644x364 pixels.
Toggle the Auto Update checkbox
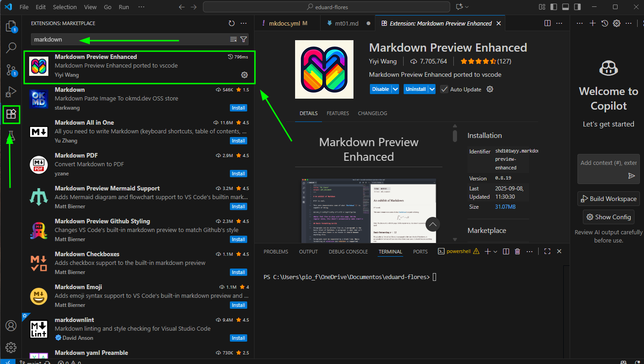click(444, 89)
